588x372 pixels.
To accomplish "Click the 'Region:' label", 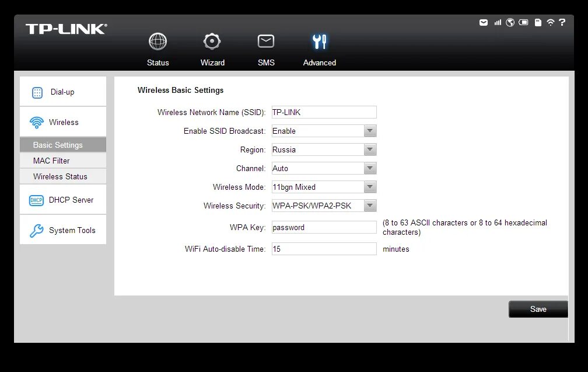I will tap(253, 150).
